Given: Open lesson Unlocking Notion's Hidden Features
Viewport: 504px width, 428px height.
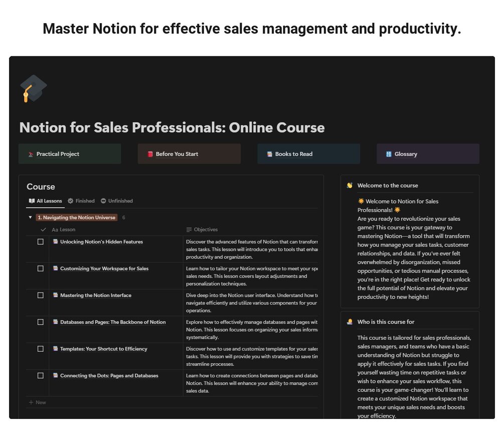Looking at the screenshot, I should tap(102, 242).
